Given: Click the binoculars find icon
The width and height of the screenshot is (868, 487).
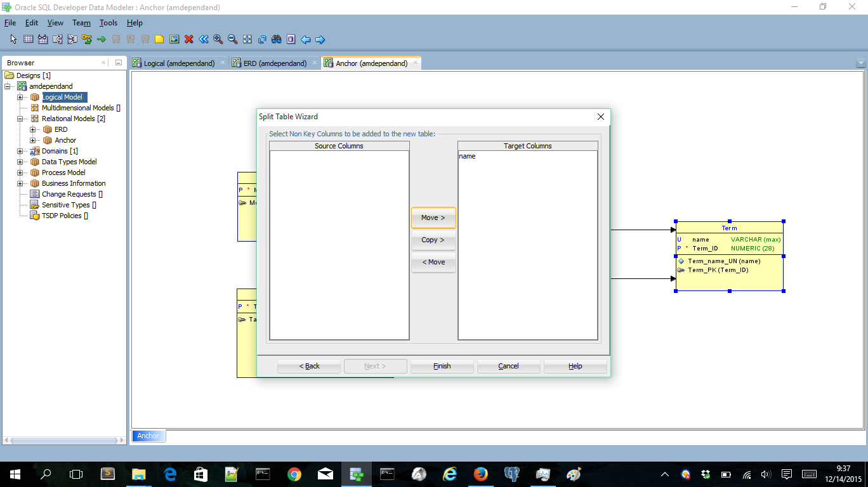Looking at the screenshot, I should click(276, 39).
